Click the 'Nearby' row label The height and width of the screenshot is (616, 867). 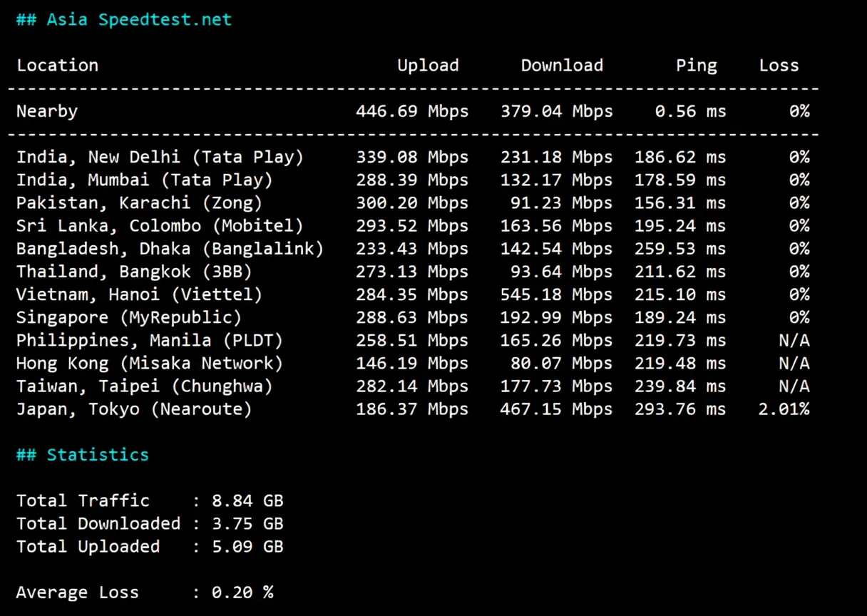coord(47,111)
